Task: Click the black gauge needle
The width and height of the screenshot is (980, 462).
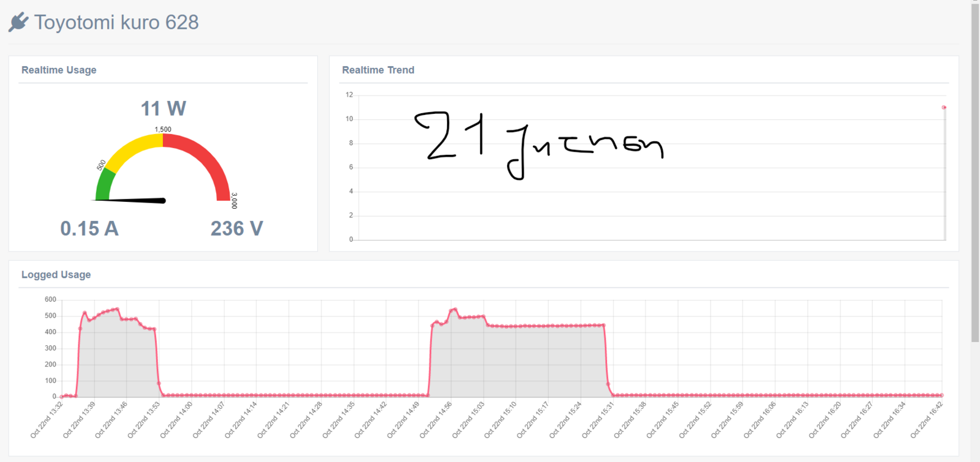Action: pos(130,200)
